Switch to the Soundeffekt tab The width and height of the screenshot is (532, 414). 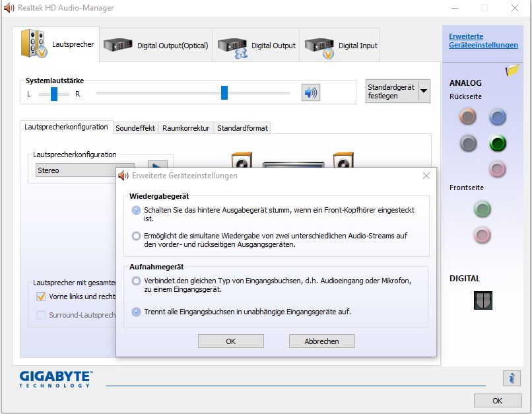tap(135, 128)
